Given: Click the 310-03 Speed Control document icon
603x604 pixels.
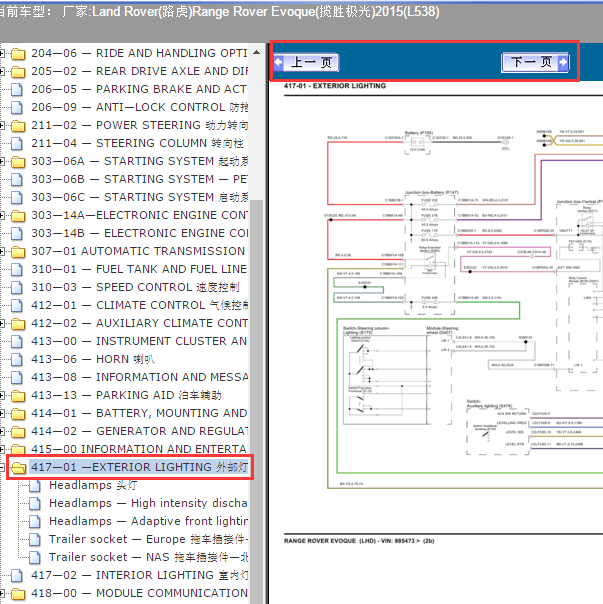Looking at the screenshot, I should 17,288.
